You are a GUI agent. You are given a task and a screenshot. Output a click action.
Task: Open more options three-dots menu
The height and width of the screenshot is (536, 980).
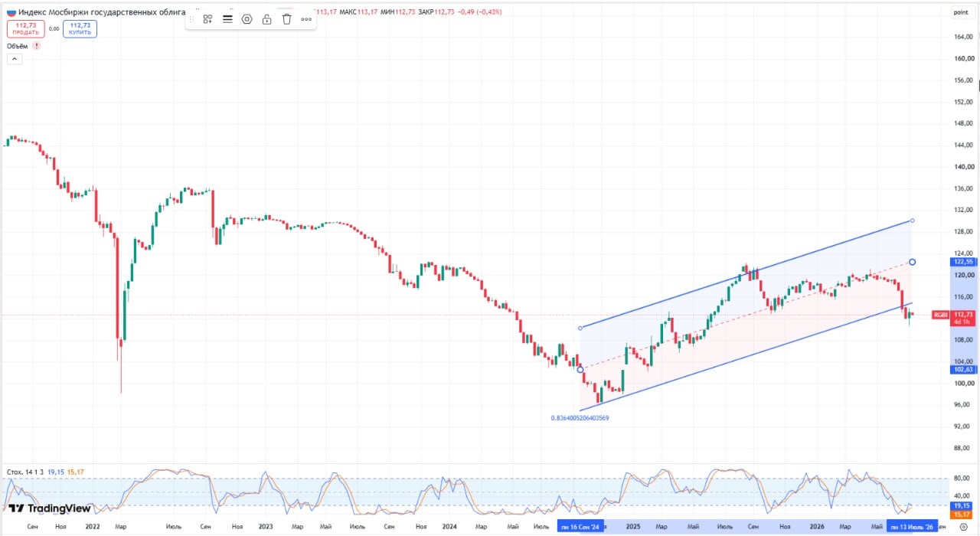[306, 19]
